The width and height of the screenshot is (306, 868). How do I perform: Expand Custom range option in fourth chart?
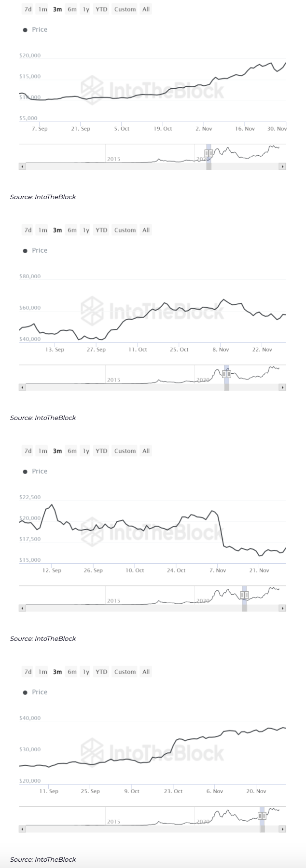tap(125, 672)
